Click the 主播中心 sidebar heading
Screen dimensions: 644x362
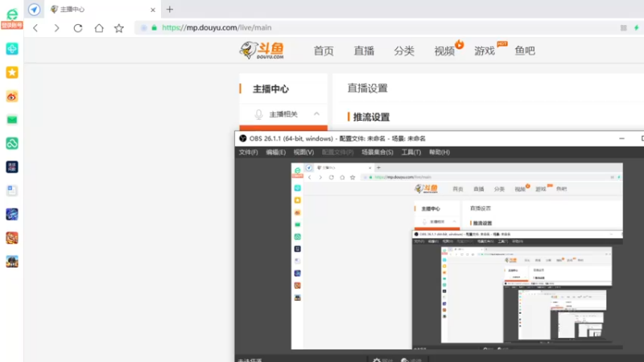point(270,89)
